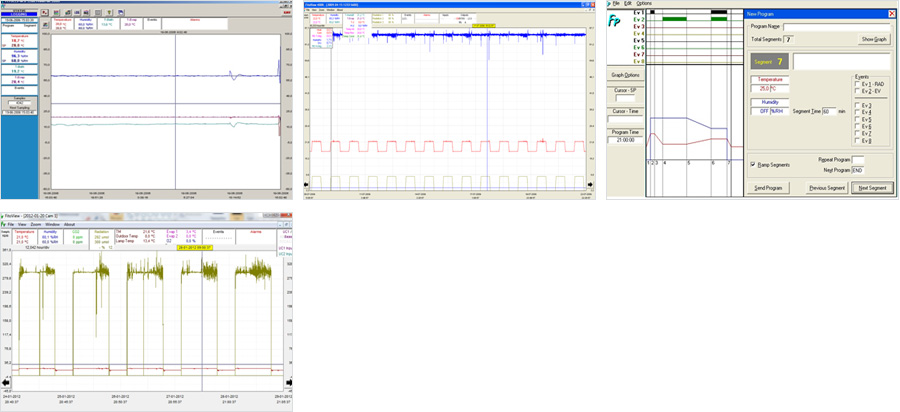
Task: Tick the Ev 7 checkbox in Events group
Action: [x=857, y=133]
